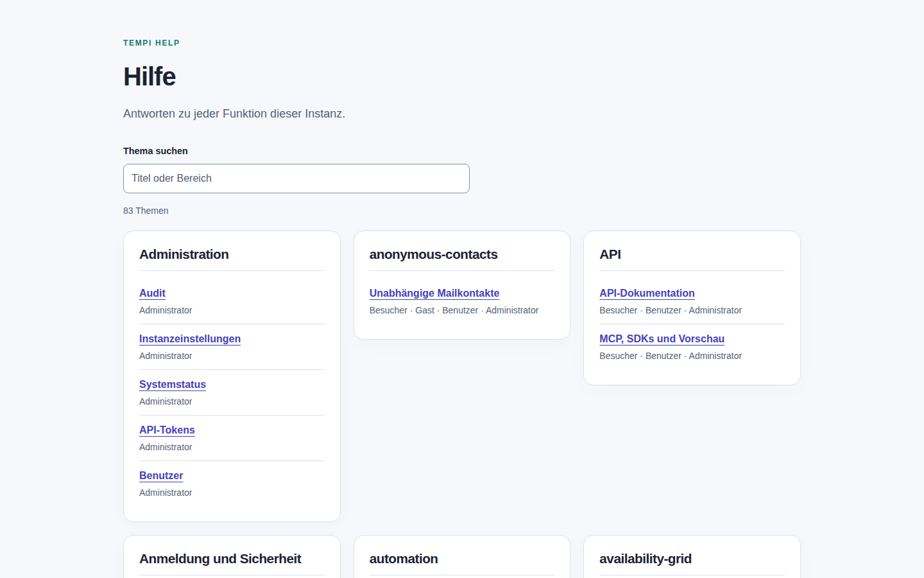924x578 pixels.
Task: Open the Audit help topic
Action: 152,293
